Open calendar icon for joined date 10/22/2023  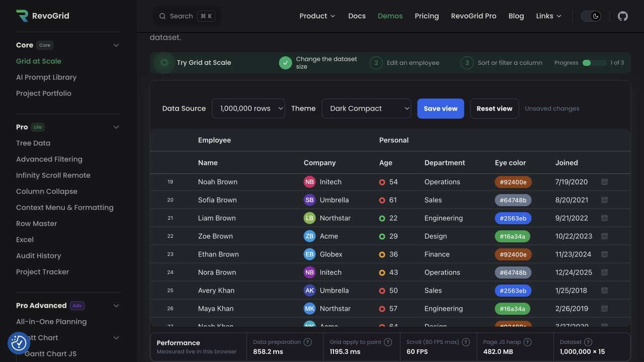(604, 236)
